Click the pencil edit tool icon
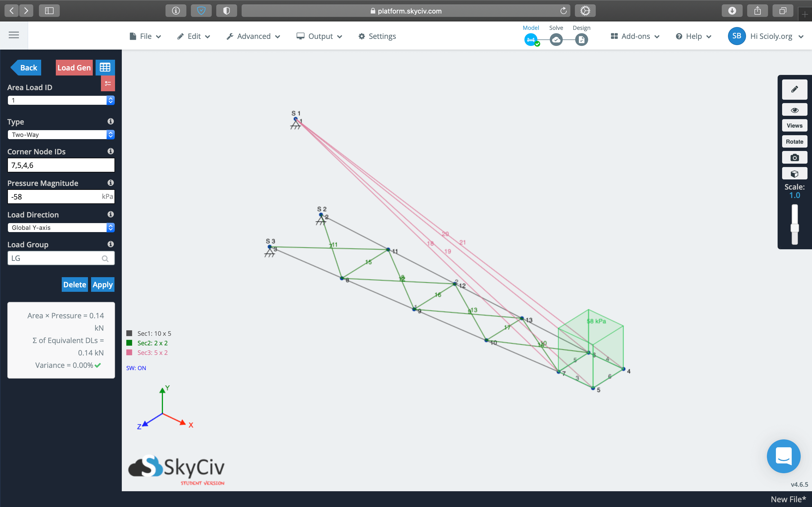The image size is (812, 507). tap(794, 90)
